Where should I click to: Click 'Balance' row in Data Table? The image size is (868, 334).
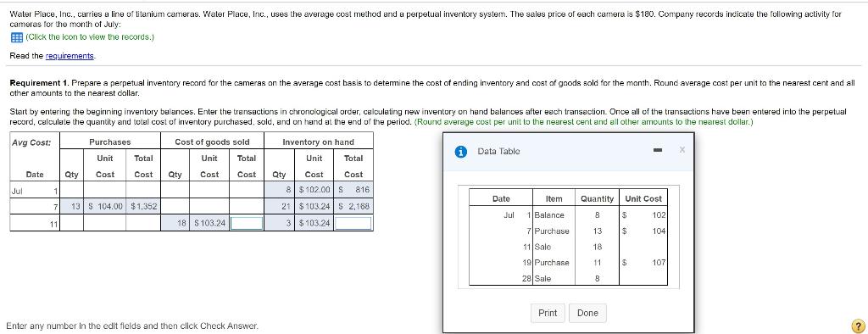coord(568,215)
